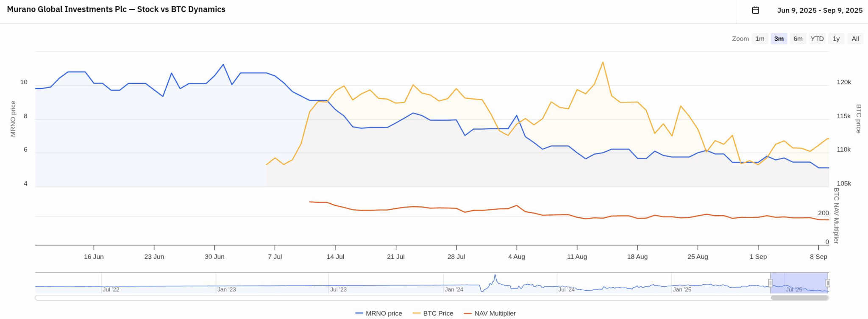
Task: Click the BTC price peak near 14 Aug
Action: click(603, 62)
